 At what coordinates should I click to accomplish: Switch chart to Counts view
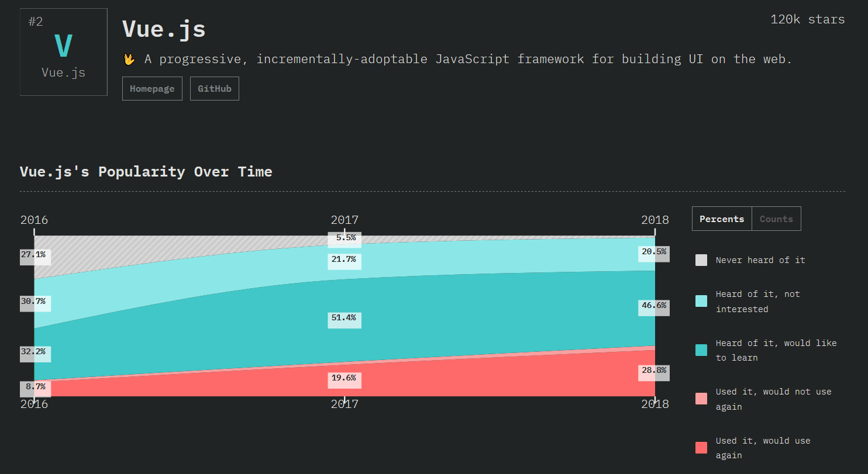tap(776, 219)
